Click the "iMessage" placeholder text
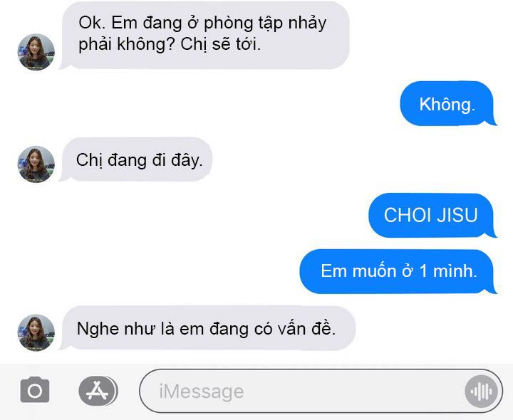The width and height of the screenshot is (513, 420). click(x=202, y=392)
